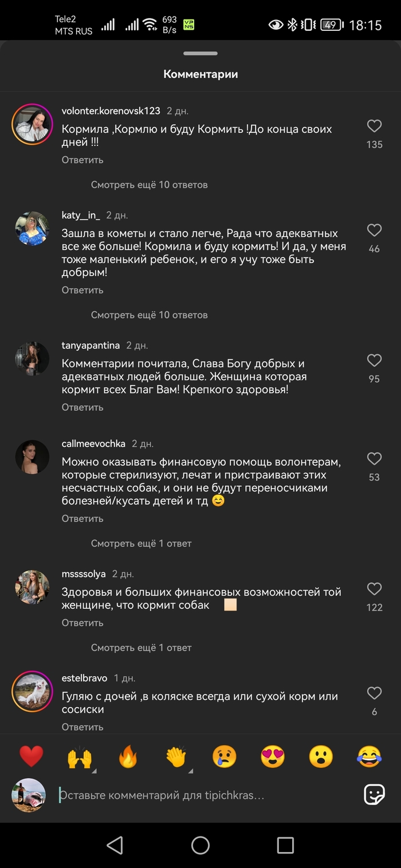Like estelbravo's comment about walking with daughter
The image size is (401, 868).
[374, 693]
